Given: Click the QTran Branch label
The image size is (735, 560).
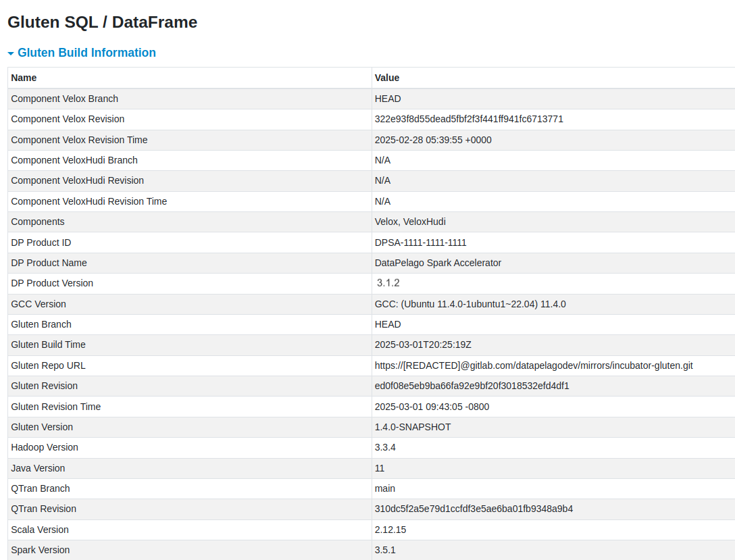Looking at the screenshot, I should 41,488.
